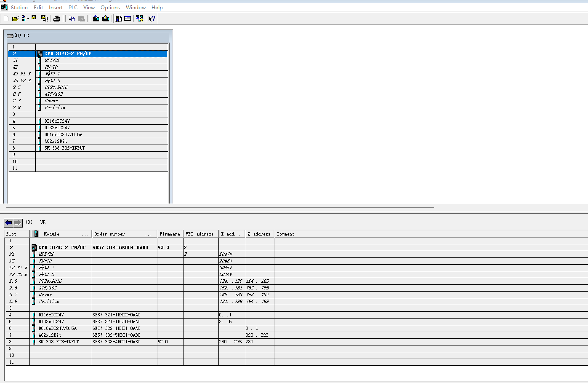Image resolution: width=588 pixels, height=383 pixels.
Task: Click Open ONLINE station icon
Action: (25, 19)
